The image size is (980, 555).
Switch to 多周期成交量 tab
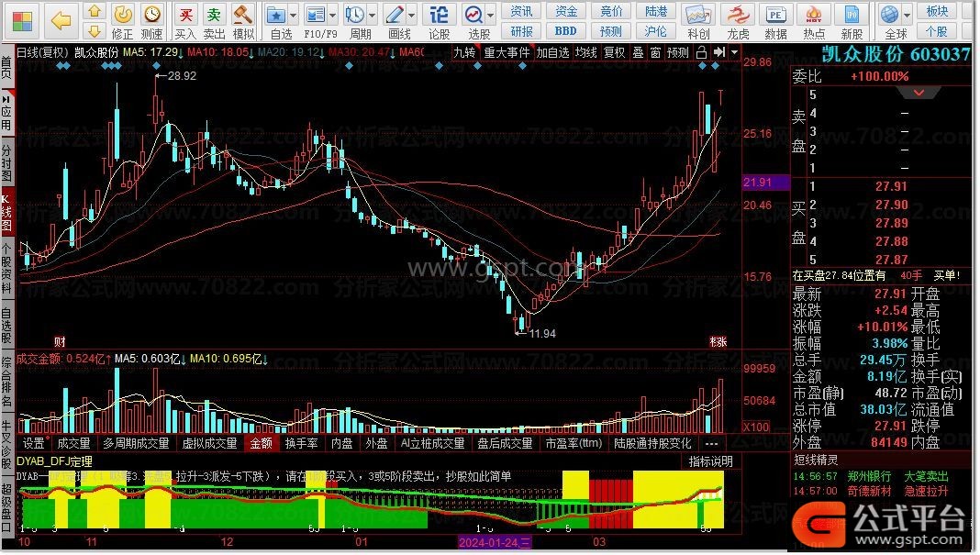click(136, 443)
